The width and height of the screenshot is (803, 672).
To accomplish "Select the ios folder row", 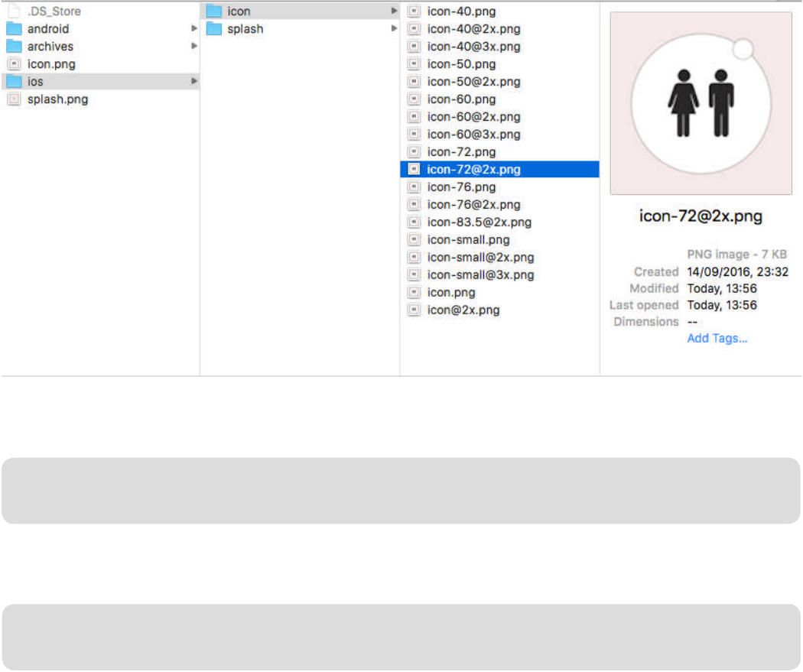I will [100, 81].
